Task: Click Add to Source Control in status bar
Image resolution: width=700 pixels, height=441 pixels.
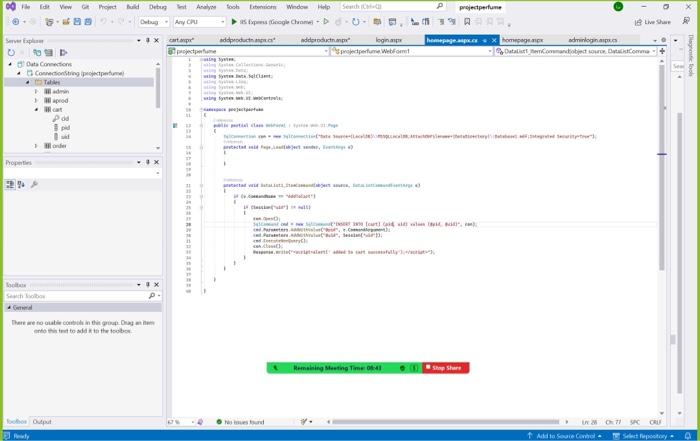Action: [x=564, y=436]
